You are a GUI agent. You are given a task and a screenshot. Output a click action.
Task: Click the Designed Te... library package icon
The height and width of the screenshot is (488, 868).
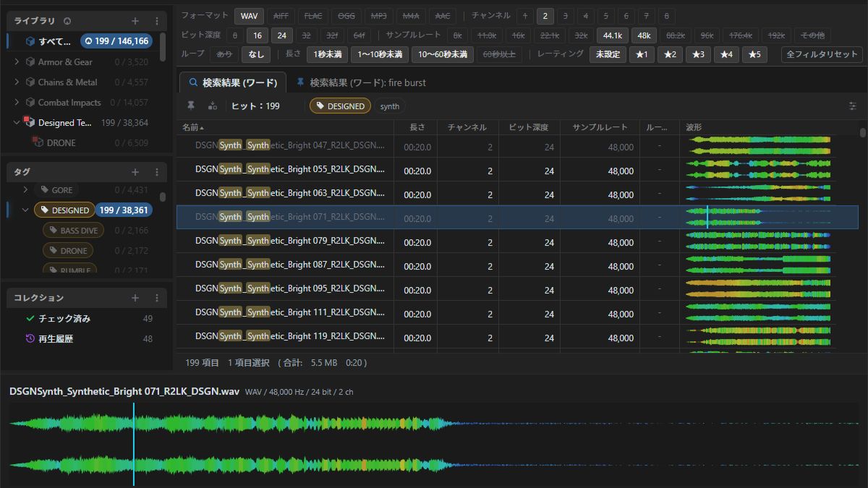coord(29,122)
